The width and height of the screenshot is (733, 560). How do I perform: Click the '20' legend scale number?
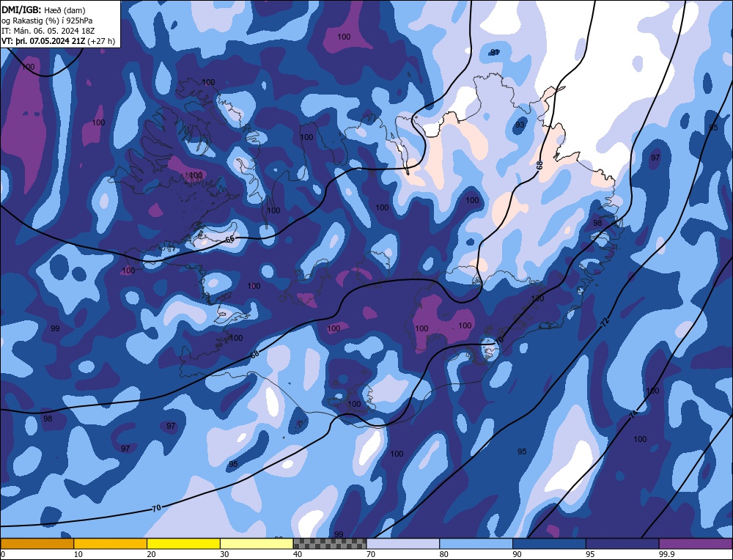coord(152,554)
